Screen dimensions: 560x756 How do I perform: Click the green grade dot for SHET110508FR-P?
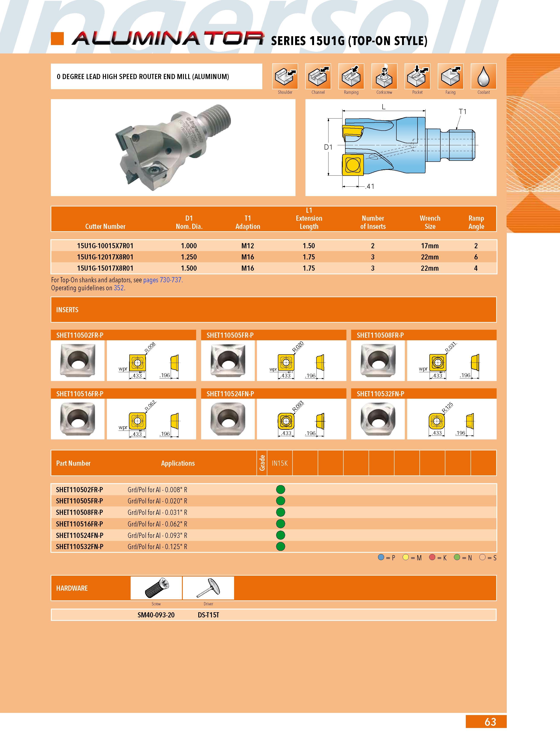(280, 512)
